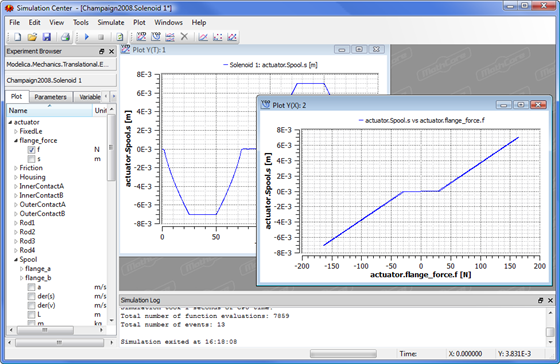This screenshot has height=364, width=560.
Task: Check the Spool variable a checkbox
Action: (31, 287)
